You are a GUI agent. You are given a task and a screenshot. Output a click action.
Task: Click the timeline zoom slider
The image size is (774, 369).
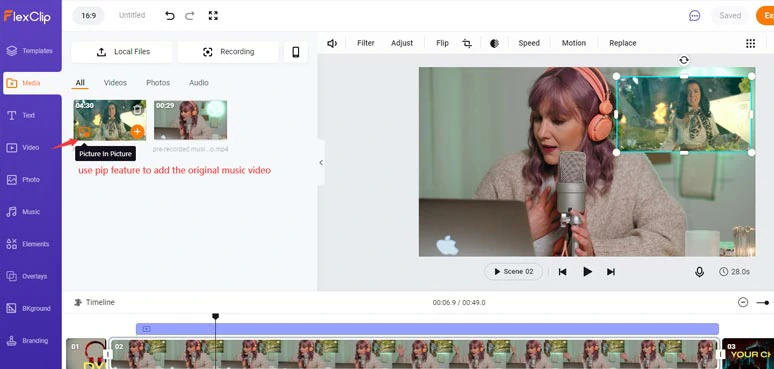(763, 302)
